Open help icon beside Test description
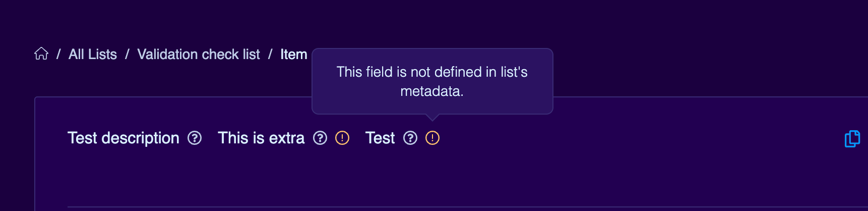This screenshot has height=211, width=868. [x=195, y=138]
